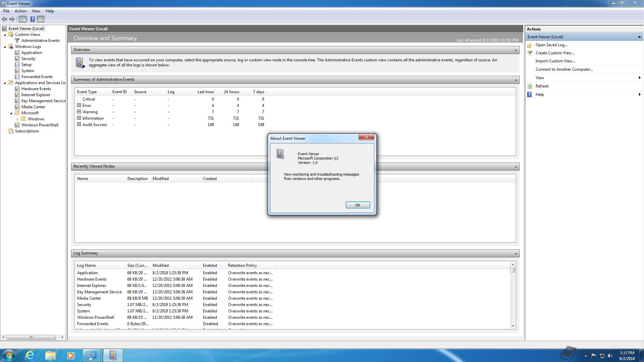This screenshot has width=644, height=362.
Task: Open the Action menu
Action: [20, 11]
